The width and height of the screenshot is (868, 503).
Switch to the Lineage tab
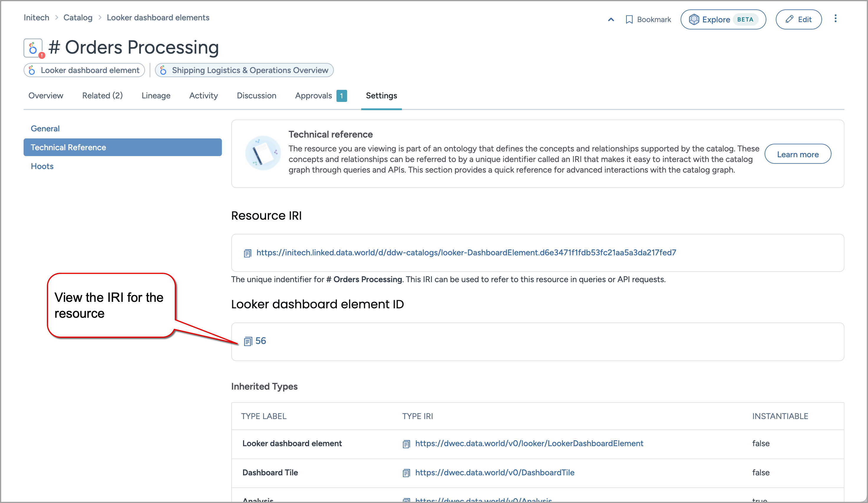pyautogui.click(x=156, y=96)
